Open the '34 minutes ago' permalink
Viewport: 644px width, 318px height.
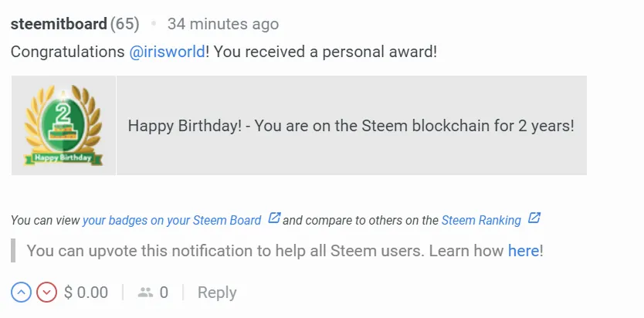(222, 24)
